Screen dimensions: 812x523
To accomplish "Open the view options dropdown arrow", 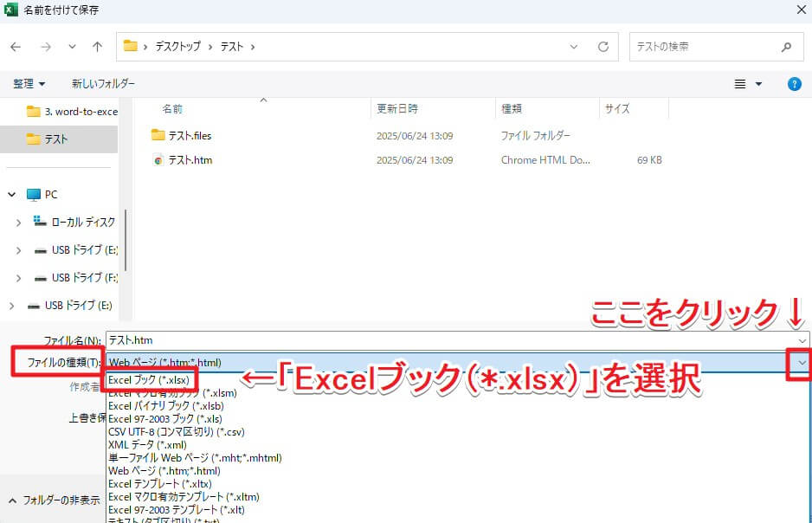I will [758, 84].
